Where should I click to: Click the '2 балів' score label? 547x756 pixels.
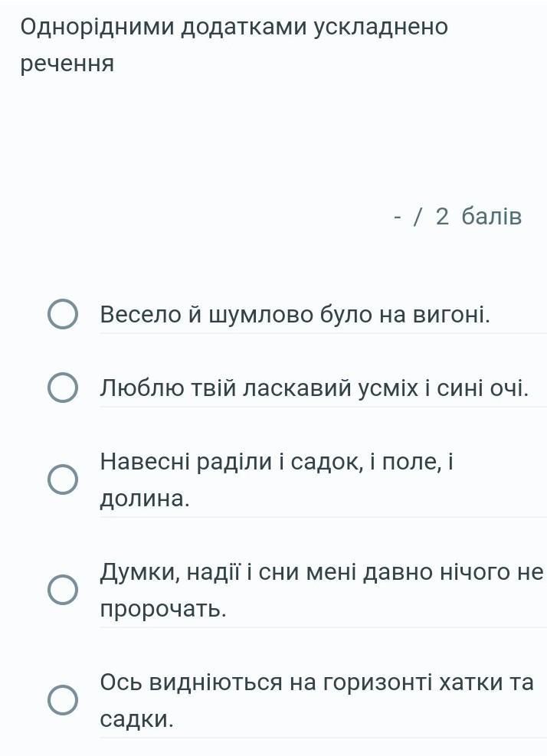pos(479,216)
